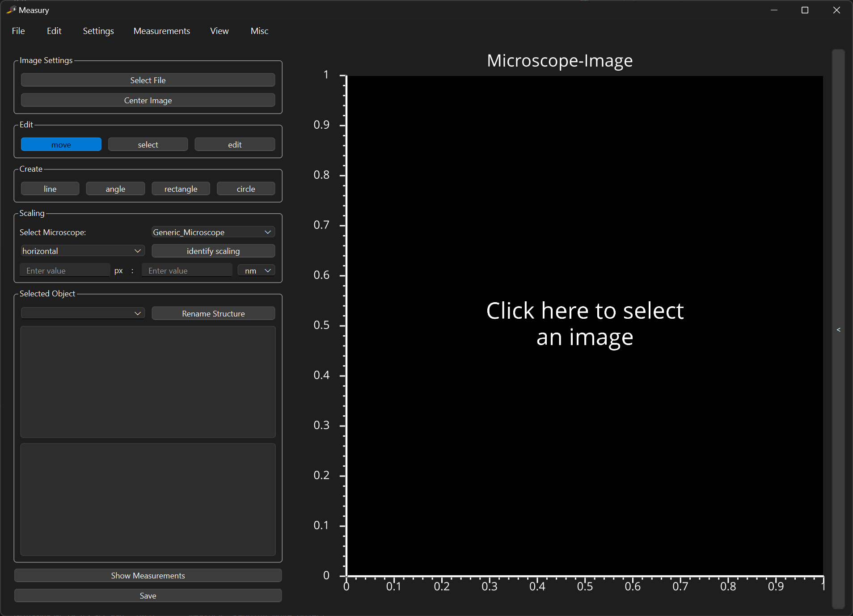Pick the angle creation tool
Screen dimensions: 853x616
point(115,189)
